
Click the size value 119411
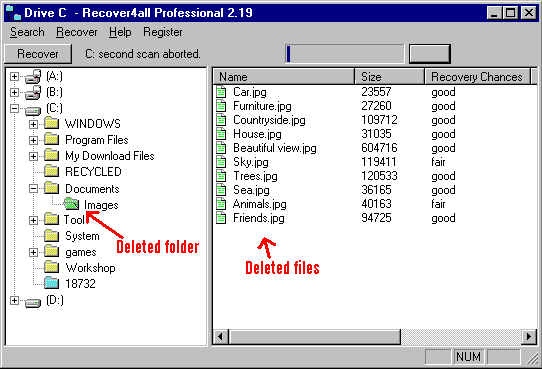[x=379, y=162]
